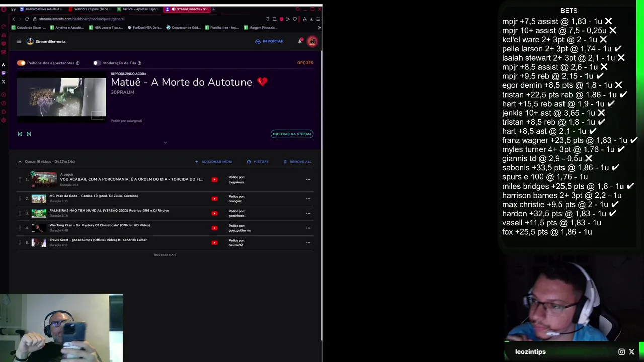Viewport: 644px width, 362px height.
Task: Select Travis Scott goosebumps title
Action: click(x=98, y=240)
